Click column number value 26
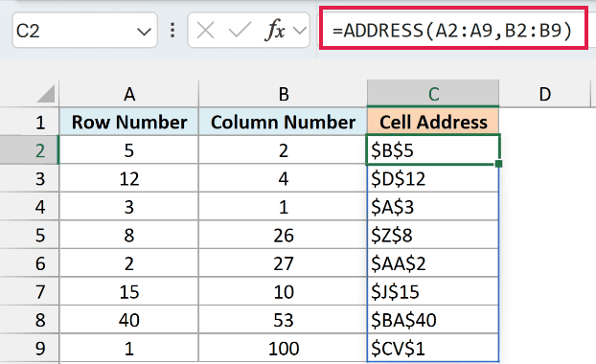The image size is (596, 364). (284, 235)
